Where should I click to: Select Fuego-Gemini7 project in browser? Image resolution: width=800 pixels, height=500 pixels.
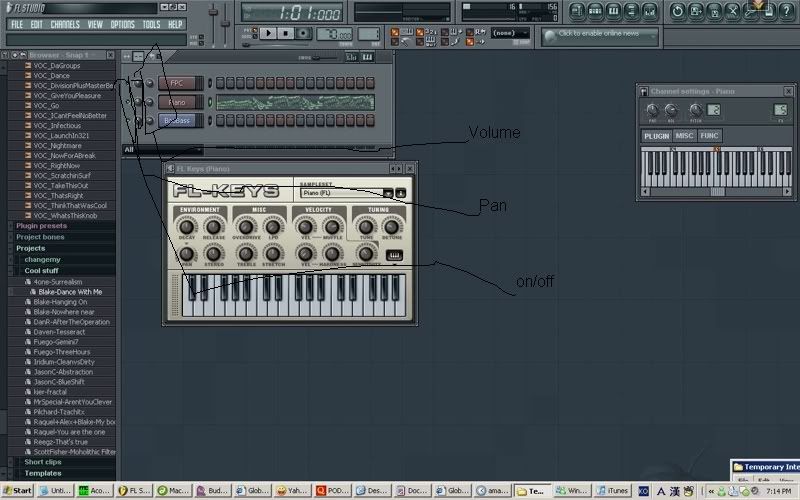click(x=56, y=342)
